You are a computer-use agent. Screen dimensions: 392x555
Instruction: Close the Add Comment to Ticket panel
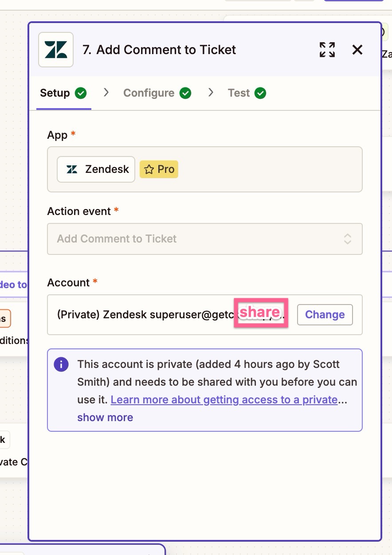tap(357, 50)
